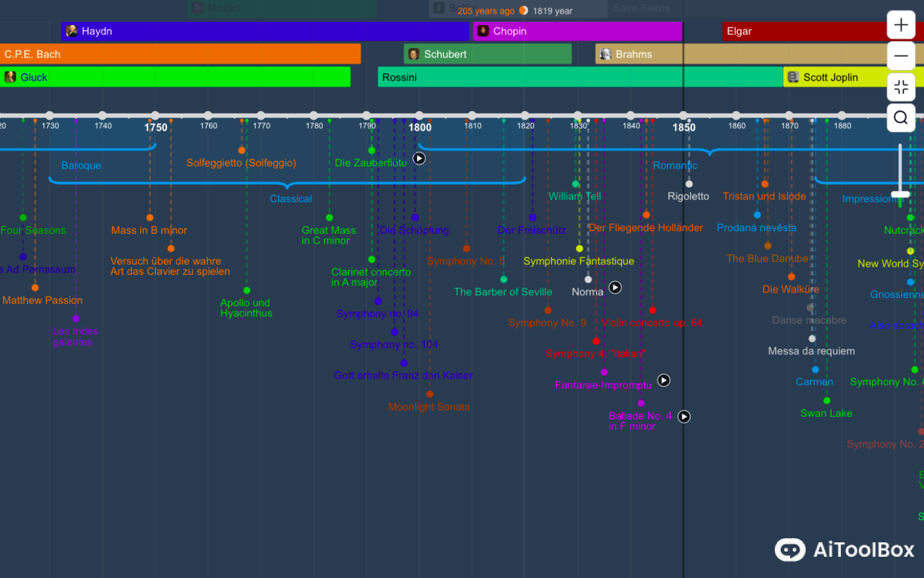Select Brahms' portrait icon
924x578 pixels.
coord(605,54)
